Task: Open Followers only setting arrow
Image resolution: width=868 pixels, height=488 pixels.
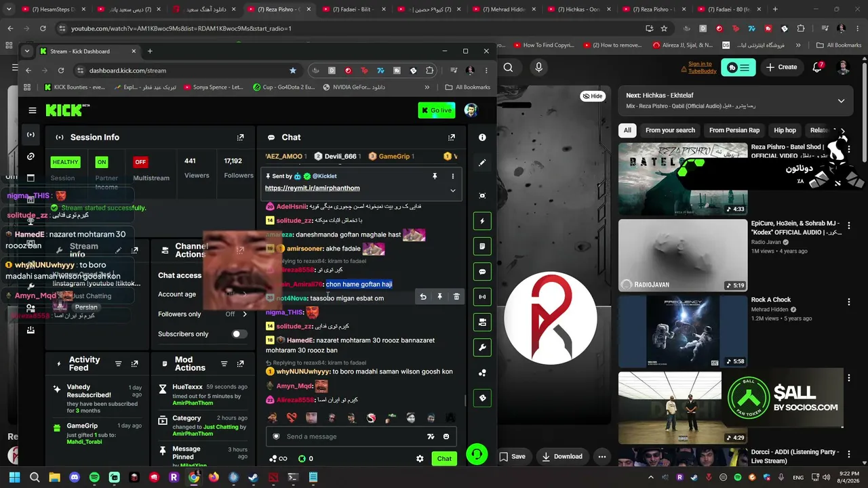Action: pyautogui.click(x=245, y=314)
